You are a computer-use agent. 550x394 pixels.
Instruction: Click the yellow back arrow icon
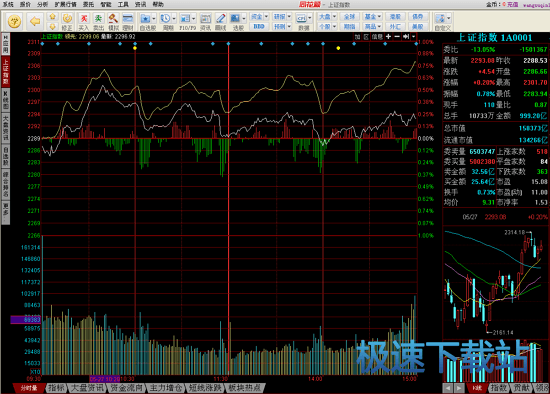click(x=35, y=21)
